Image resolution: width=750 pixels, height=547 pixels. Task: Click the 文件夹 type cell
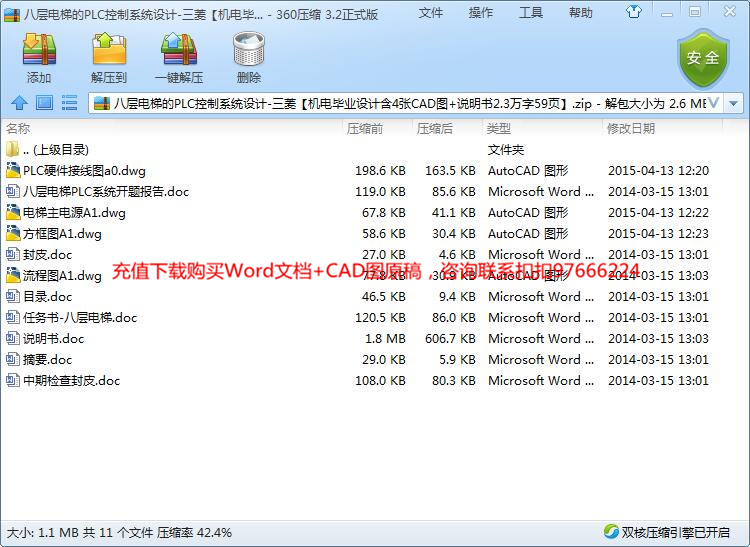pyautogui.click(x=506, y=150)
